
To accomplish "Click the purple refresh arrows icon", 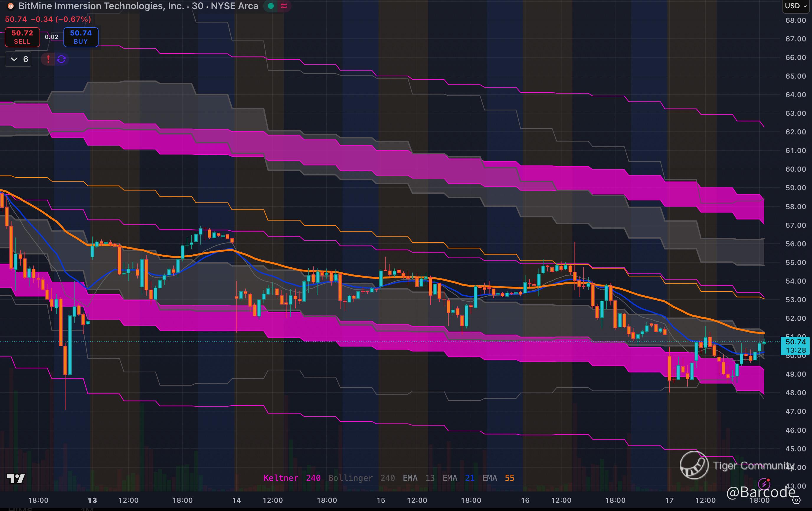I will pyautogui.click(x=61, y=59).
